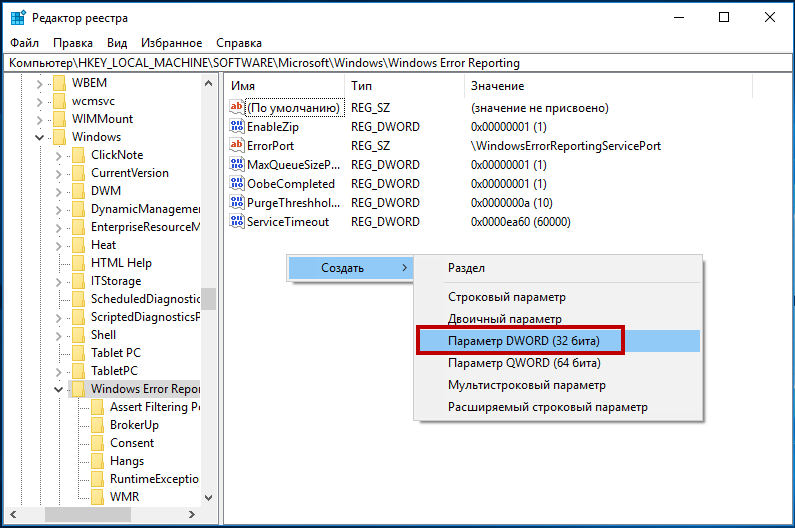Expand the DWM tree node
Image resolution: width=795 pixels, height=528 pixels.
click(x=59, y=192)
